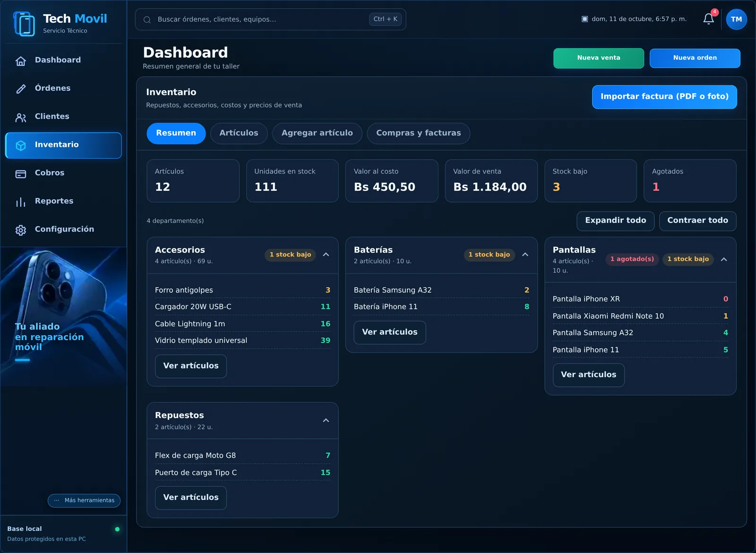Click the Órdenes pencil icon
This screenshot has height=553, width=756.
[21, 89]
